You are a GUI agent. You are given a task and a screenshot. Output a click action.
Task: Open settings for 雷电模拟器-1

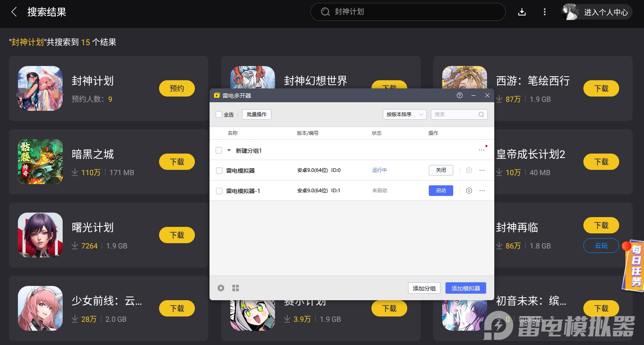[469, 191]
